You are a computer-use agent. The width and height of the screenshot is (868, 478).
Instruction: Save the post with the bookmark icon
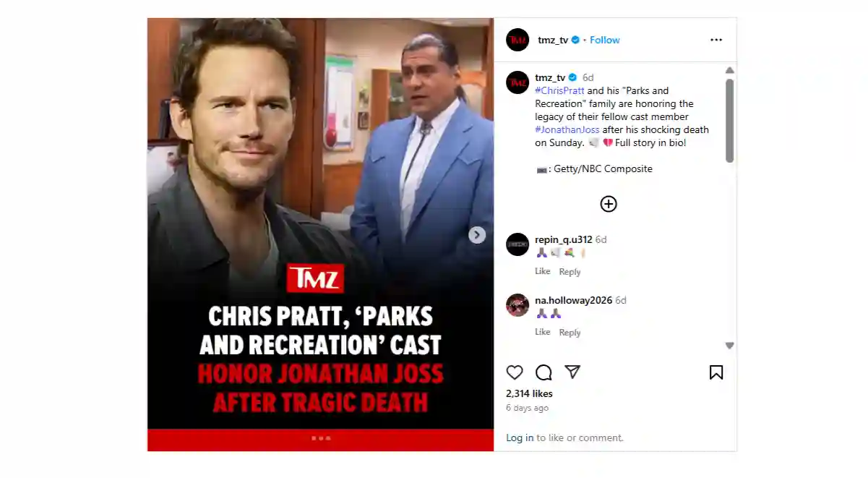[716, 372]
